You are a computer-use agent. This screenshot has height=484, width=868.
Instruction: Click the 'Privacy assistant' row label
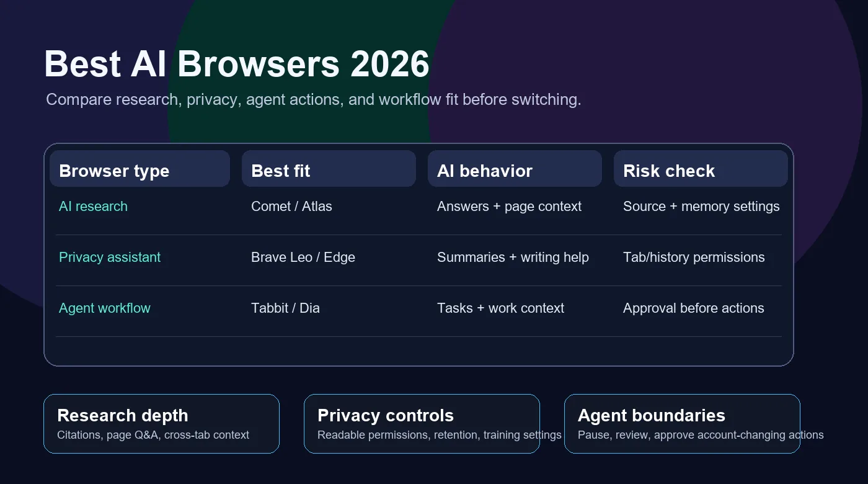coord(110,258)
